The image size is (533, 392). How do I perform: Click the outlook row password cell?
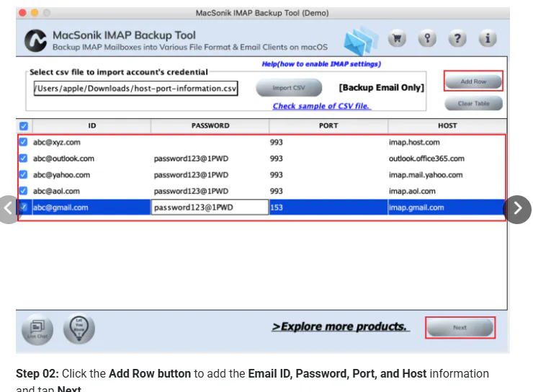coord(210,159)
